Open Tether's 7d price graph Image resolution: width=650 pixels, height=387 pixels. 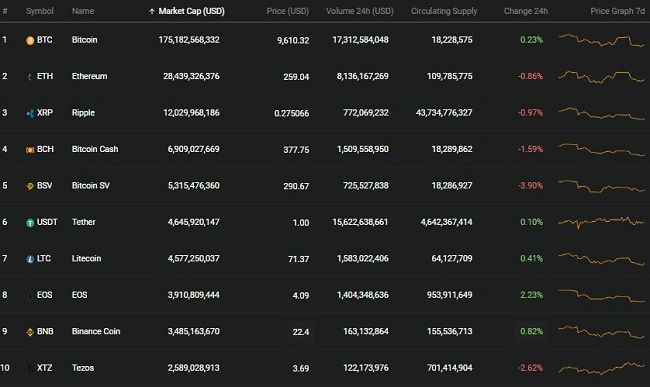point(601,223)
